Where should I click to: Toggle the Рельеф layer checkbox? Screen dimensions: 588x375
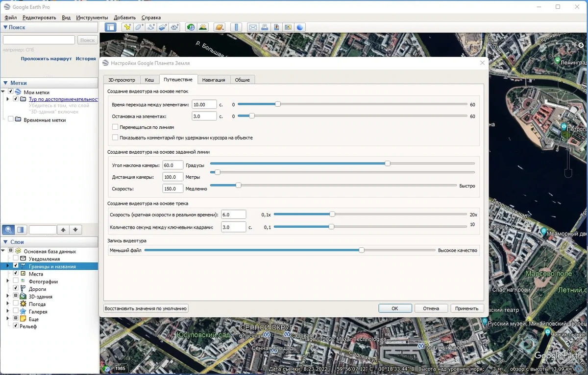pyautogui.click(x=16, y=326)
